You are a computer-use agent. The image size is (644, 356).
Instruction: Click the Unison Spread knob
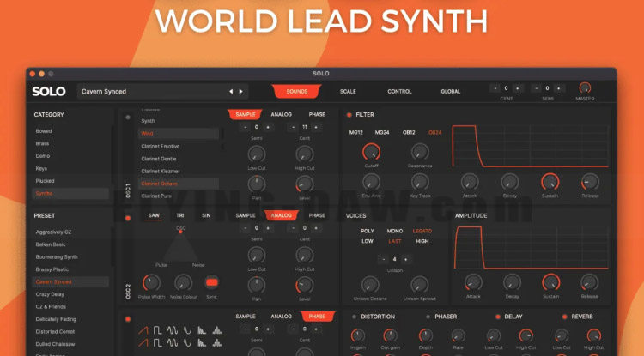tap(420, 285)
